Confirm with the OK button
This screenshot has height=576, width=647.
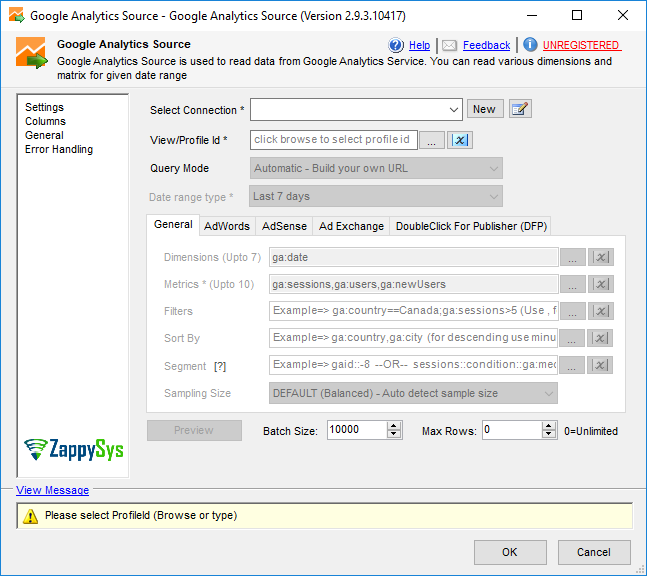pyautogui.click(x=510, y=552)
